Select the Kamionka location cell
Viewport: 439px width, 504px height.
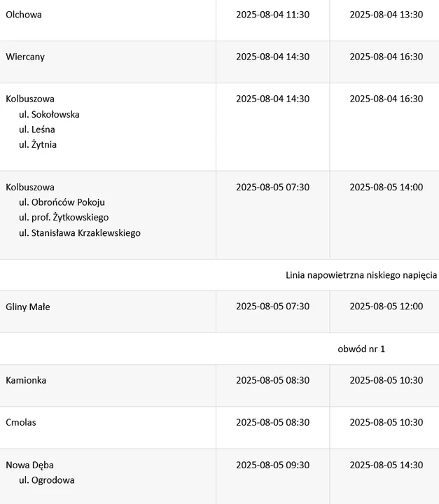tap(108, 386)
